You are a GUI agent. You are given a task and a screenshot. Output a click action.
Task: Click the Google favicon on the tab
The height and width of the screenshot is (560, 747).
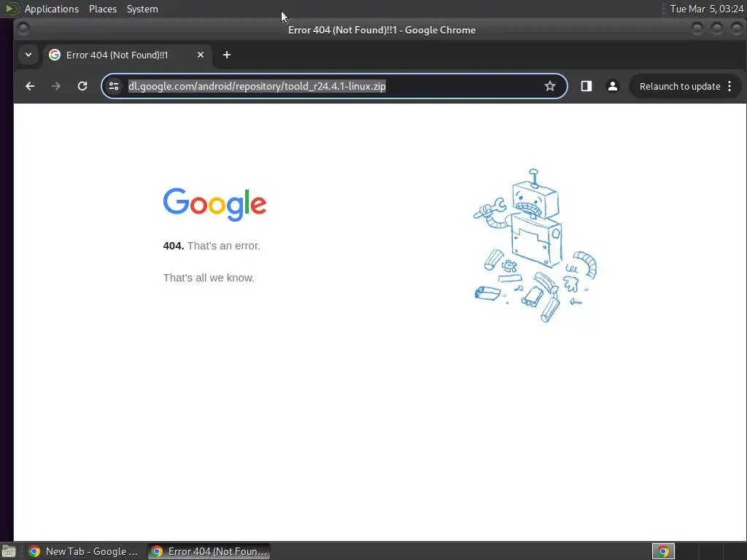click(x=55, y=55)
